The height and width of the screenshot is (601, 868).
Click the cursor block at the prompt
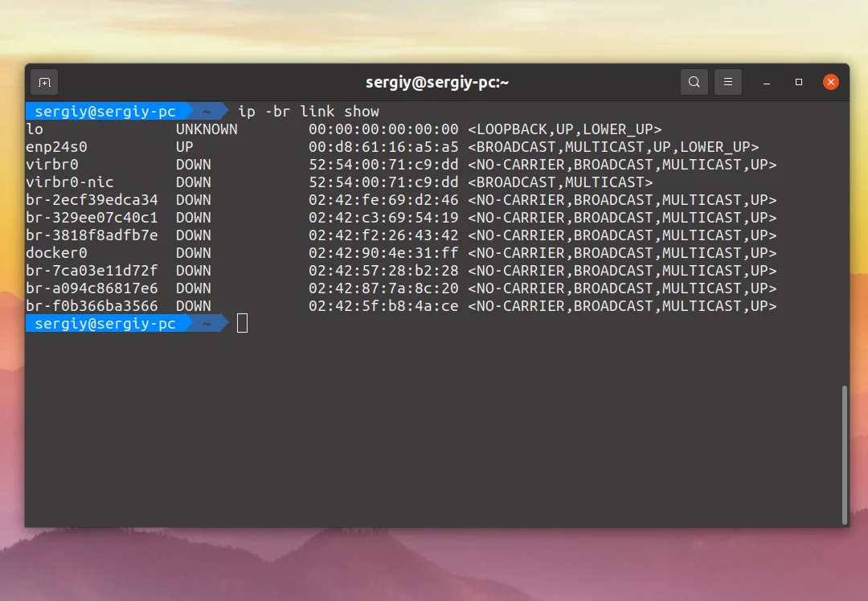(x=242, y=323)
